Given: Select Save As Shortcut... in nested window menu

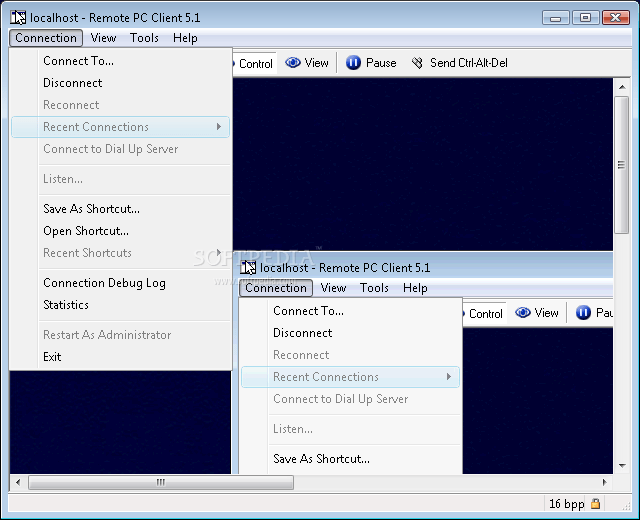Looking at the screenshot, I should coord(351,459).
